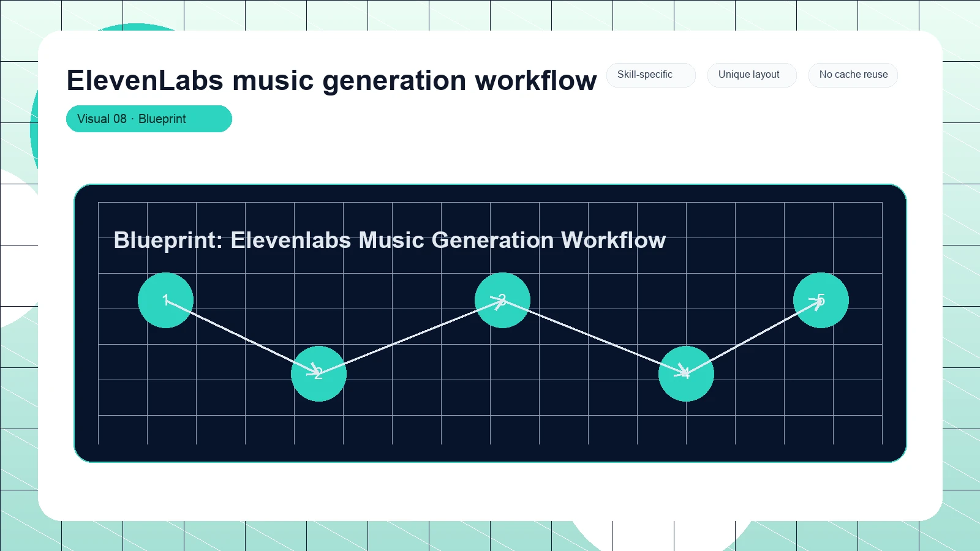Select the Visual 08 · Blueprint badge
Screen dimensions: 980x551
click(x=149, y=119)
